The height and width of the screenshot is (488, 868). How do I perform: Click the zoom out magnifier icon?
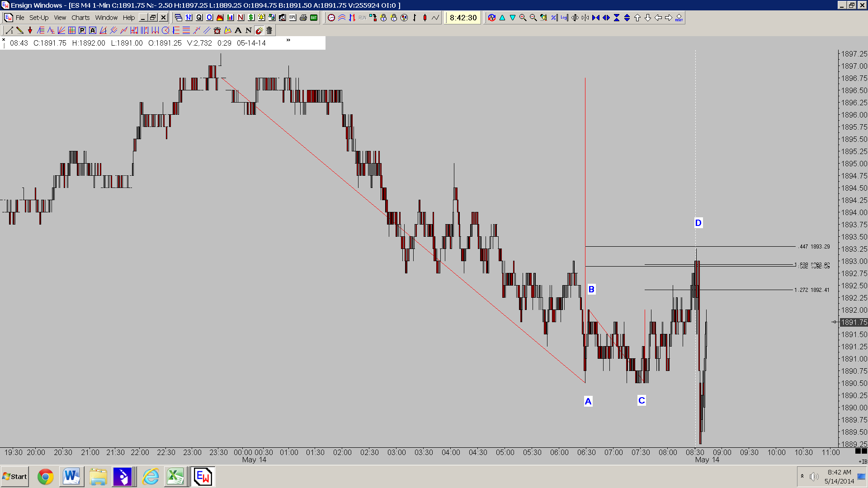[533, 18]
